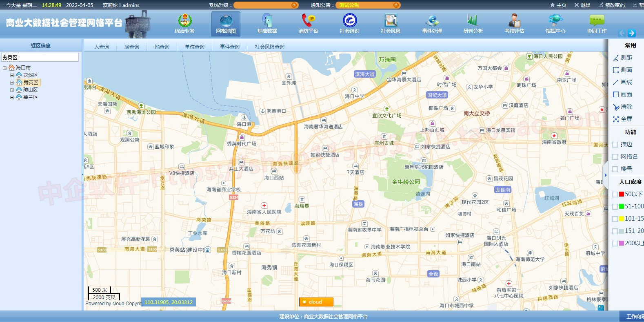Switch map to 全屏 fullscreen

coord(623,119)
